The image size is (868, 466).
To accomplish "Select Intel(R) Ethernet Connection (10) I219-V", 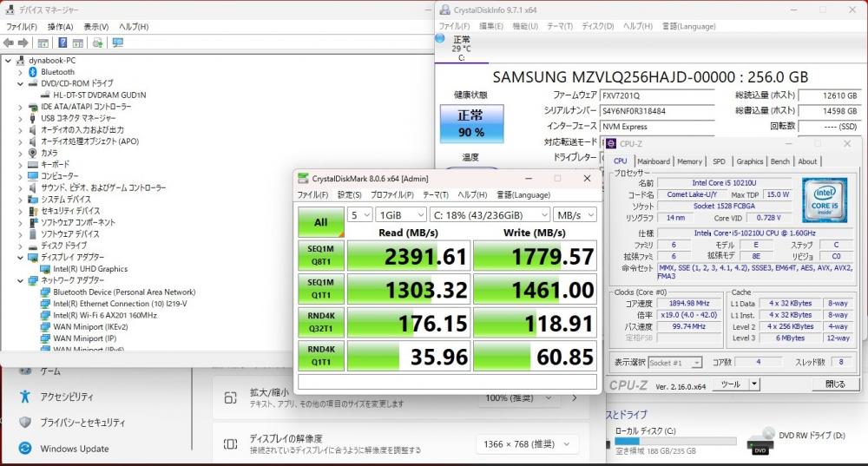I will coord(120,303).
